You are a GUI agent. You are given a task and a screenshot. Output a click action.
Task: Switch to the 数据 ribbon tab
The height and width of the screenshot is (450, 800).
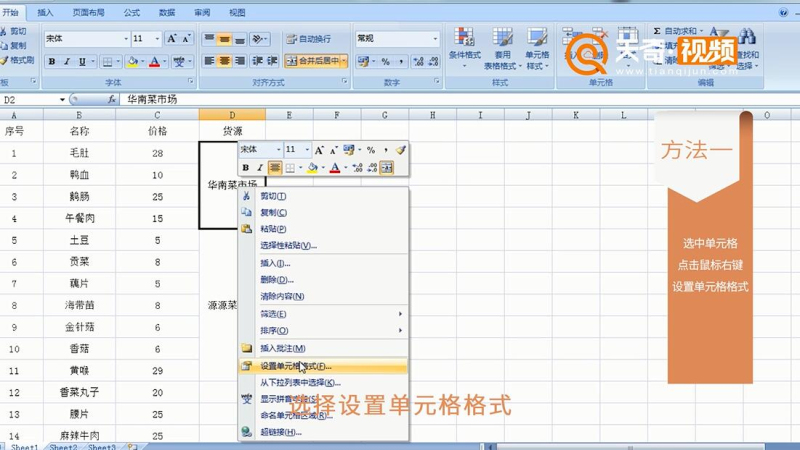click(x=167, y=12)
